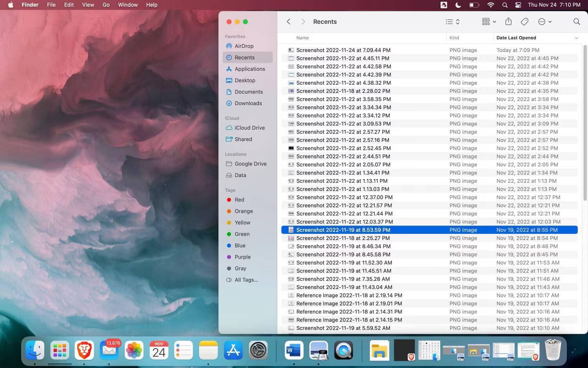
Task: Open System Preferences from the Dock
Action: point(258,350)
